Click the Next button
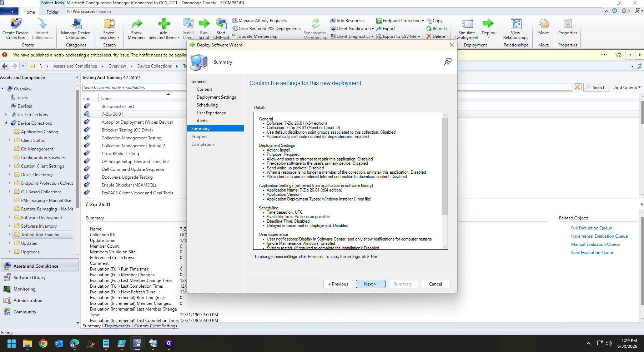 (x=371, y=284)
